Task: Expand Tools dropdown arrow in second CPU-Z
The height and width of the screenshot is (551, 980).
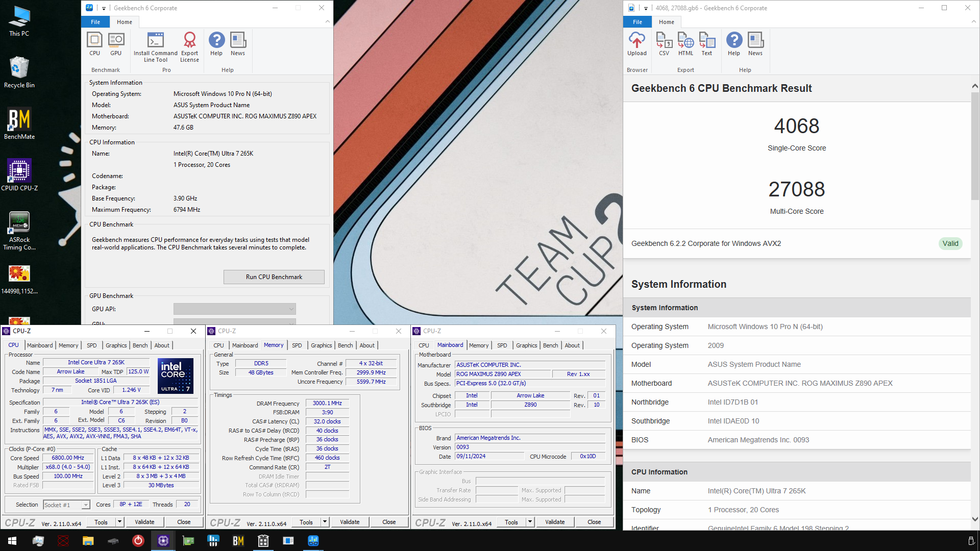Action: point(325,522)
